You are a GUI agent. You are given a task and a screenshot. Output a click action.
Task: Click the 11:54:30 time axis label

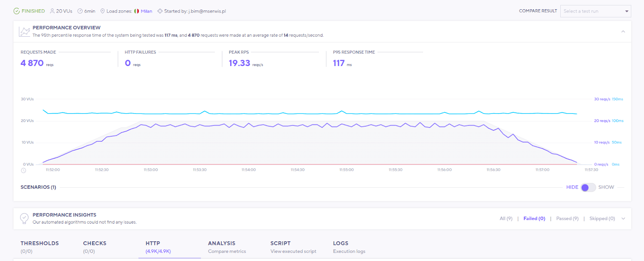tap(297, 170)
